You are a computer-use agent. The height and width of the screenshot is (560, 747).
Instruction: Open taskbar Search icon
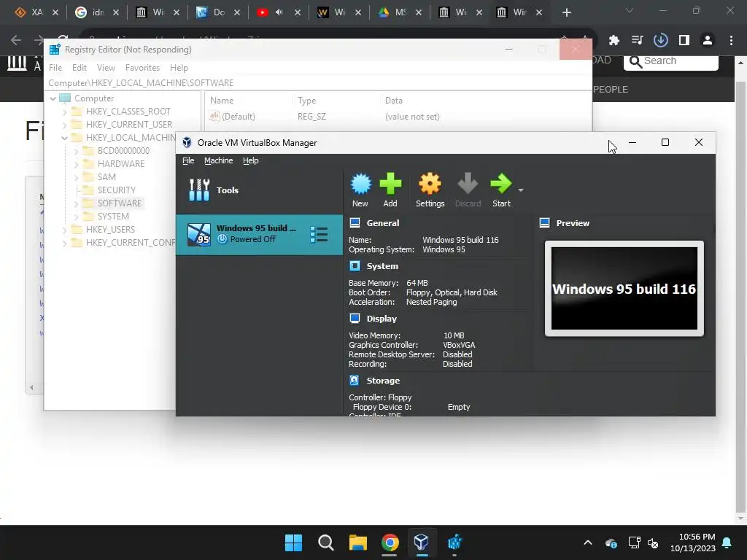[326, 542]
